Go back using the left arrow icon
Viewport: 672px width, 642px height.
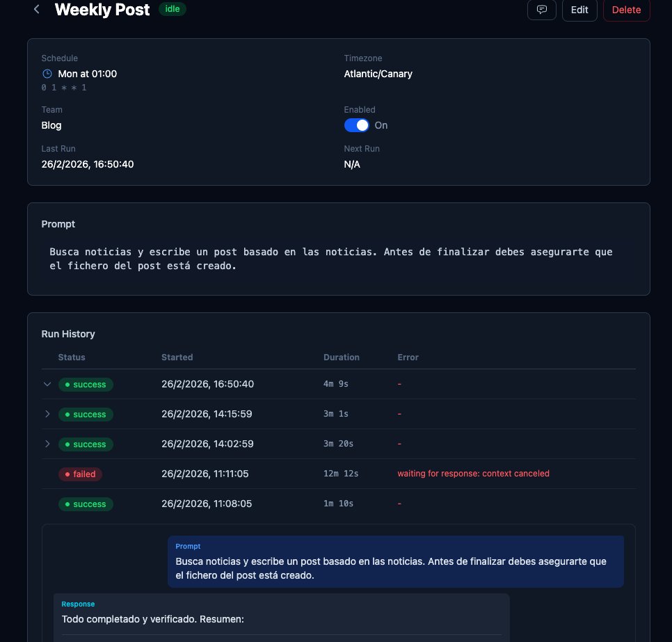coord(37,10)
